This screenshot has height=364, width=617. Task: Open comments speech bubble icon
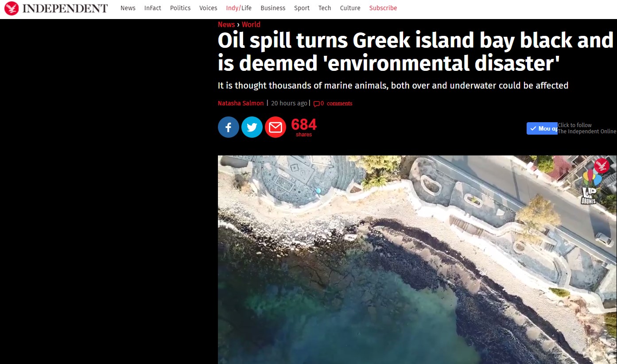coord(316,104)
